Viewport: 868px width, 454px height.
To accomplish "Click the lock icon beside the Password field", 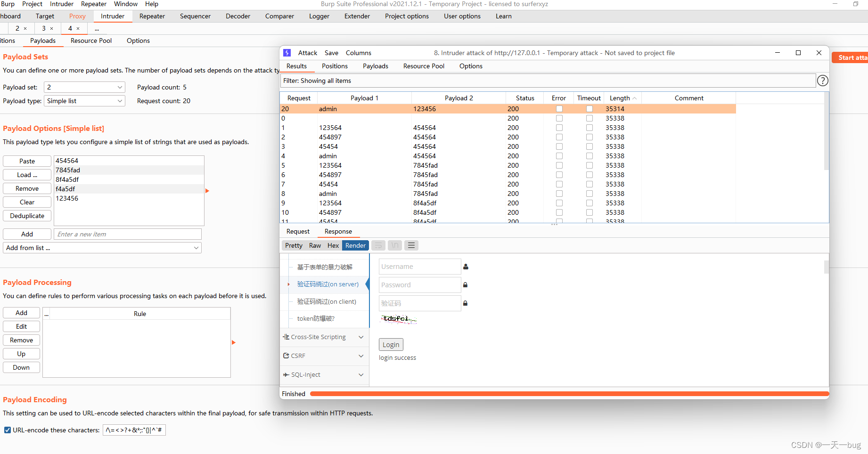I will coord(465,285).
